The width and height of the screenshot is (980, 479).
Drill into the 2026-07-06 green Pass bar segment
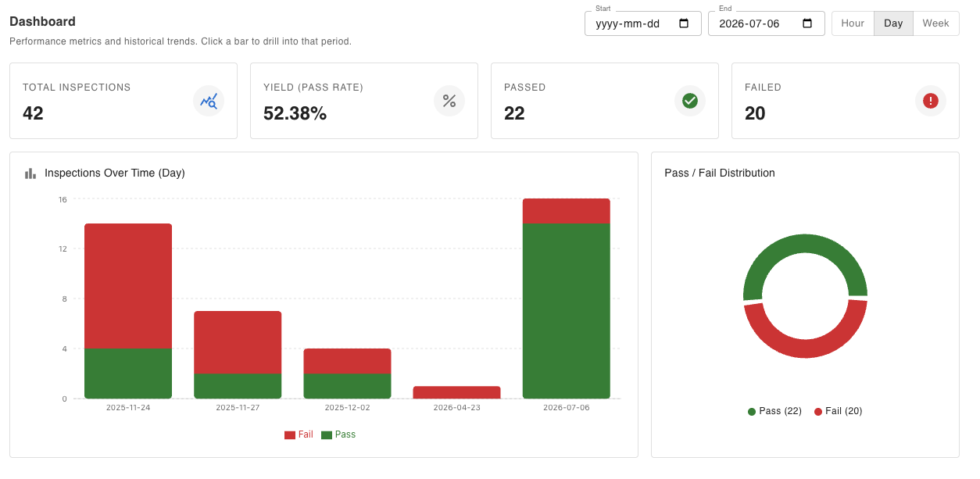[567, 311]
